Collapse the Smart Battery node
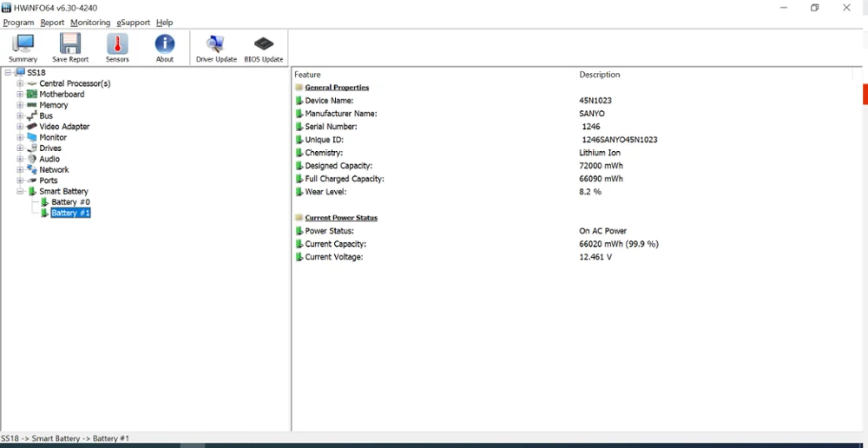 pyautogui.click(x=20, y=191)
